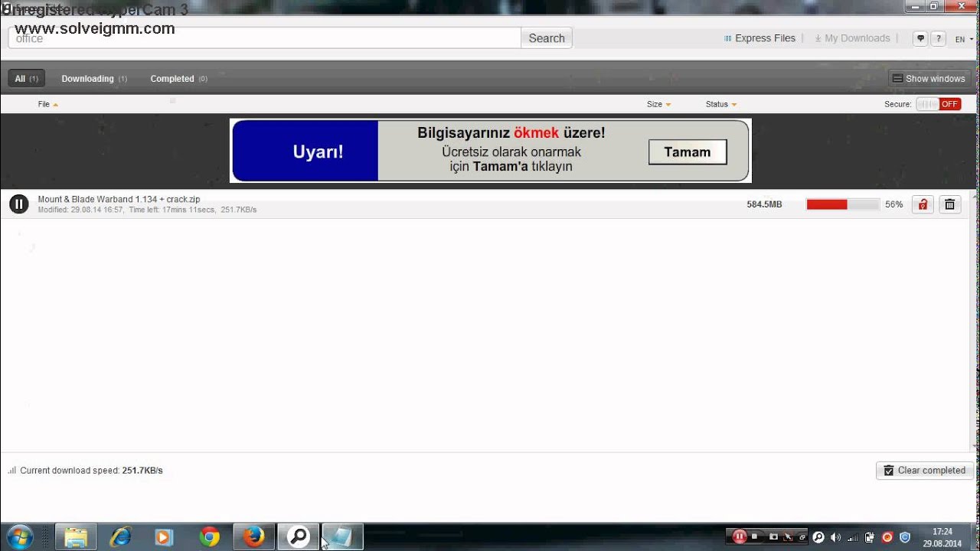Open Windows Explorer from the taskbar
The width and height of the screenshot is (980, 551).
coord(76,537)
